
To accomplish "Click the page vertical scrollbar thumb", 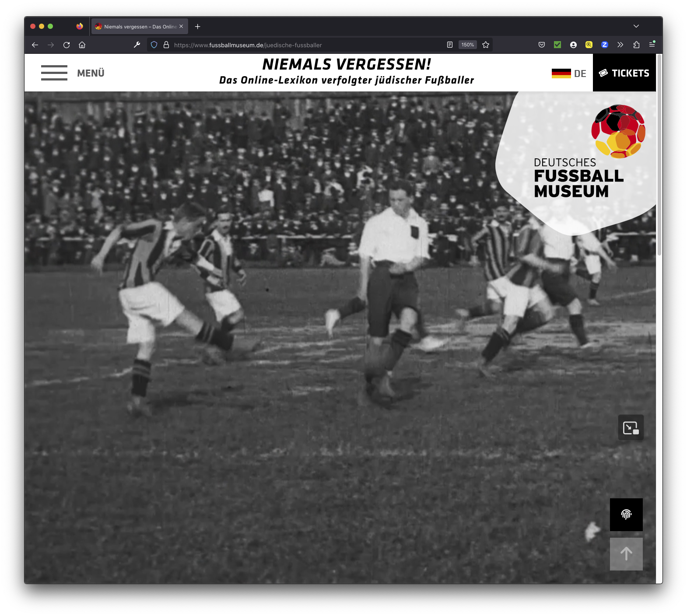I will pos(659,155).
